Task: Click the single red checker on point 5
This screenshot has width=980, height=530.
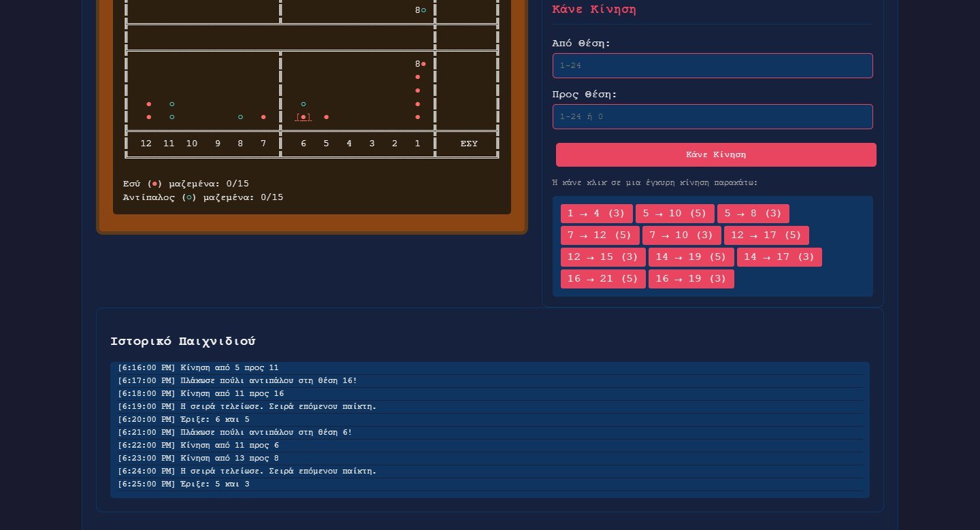Action: [327, 117]
